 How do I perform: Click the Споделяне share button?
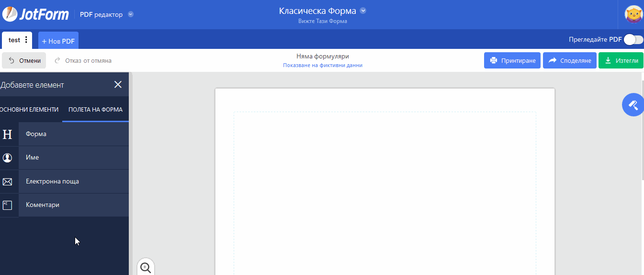569,60
